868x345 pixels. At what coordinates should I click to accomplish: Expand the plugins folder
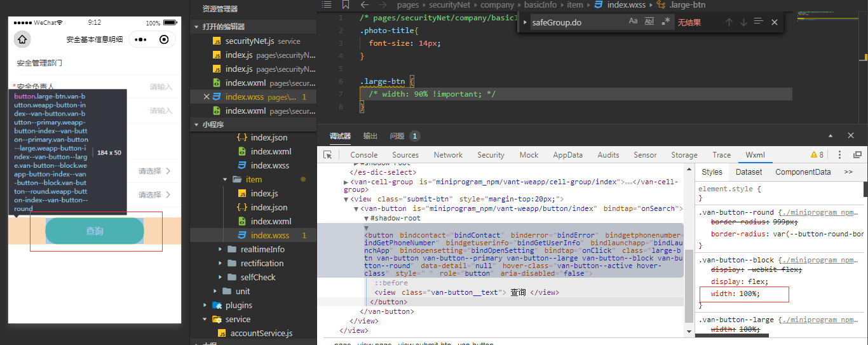pos(254,305)
